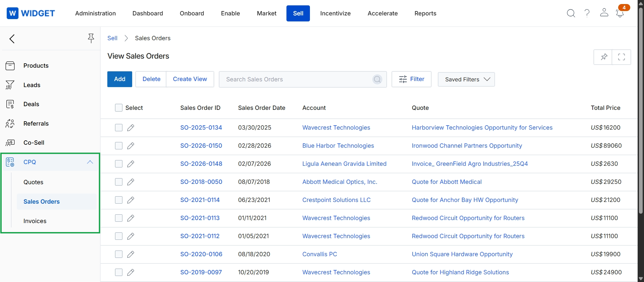Open Blue Harbor Technologies account link
644x282 pixels.
(338, 146)
